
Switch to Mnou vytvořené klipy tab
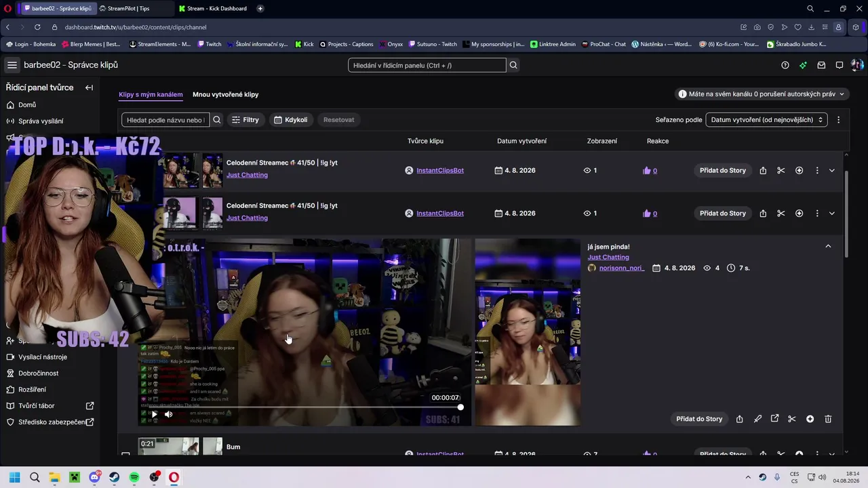click(x=225, y=95)
